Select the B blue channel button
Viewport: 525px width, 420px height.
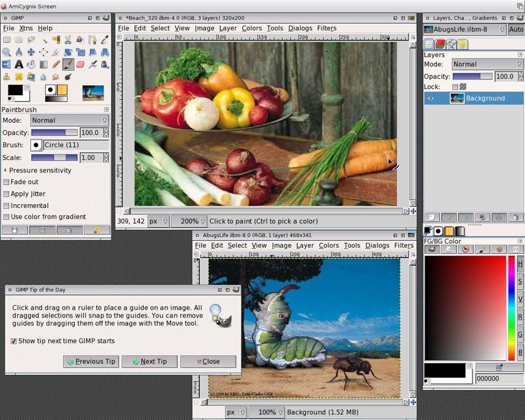pyautogui.click(x=520, y=352)
